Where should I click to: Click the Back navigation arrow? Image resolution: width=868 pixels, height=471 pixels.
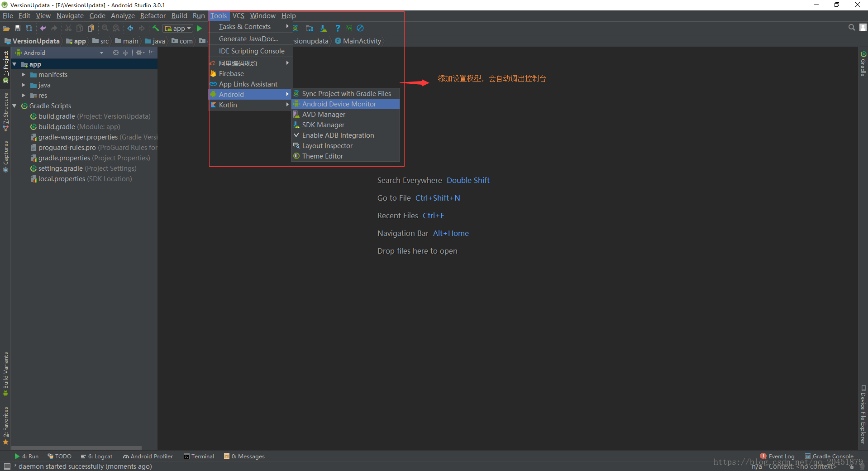130,28
